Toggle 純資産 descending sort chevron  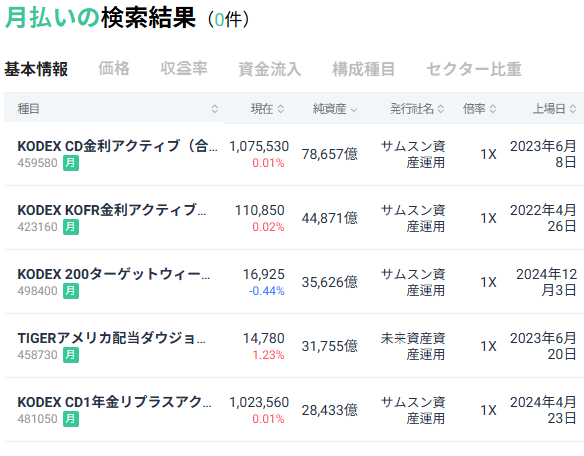[x=354, y=110]
